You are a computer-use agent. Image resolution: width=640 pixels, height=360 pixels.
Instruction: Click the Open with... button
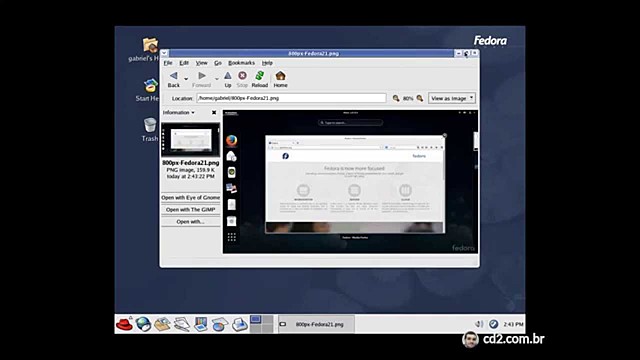pos(191,222)
